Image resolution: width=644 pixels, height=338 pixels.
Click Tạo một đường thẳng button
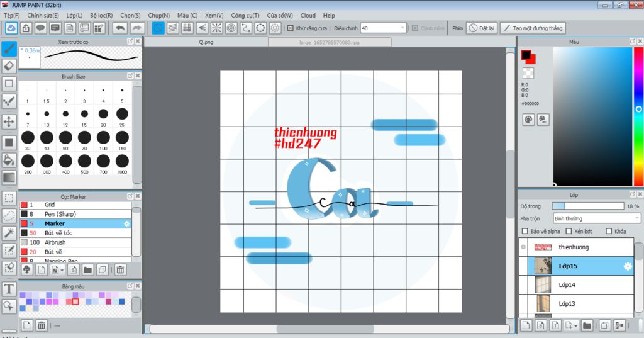point(533,28)
